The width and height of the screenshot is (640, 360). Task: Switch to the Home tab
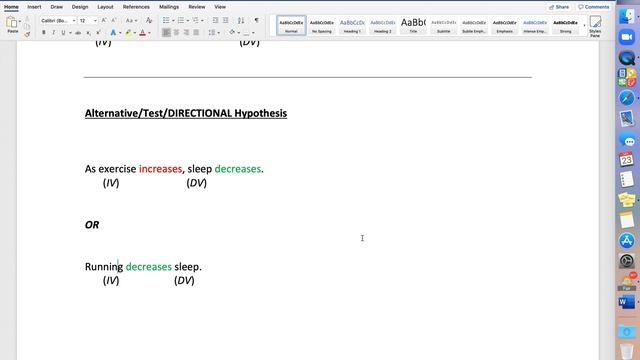point(11,7)
